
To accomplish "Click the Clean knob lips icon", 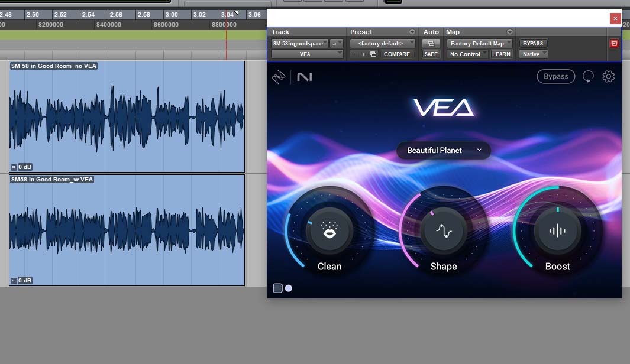I will [x=329, y=230].
